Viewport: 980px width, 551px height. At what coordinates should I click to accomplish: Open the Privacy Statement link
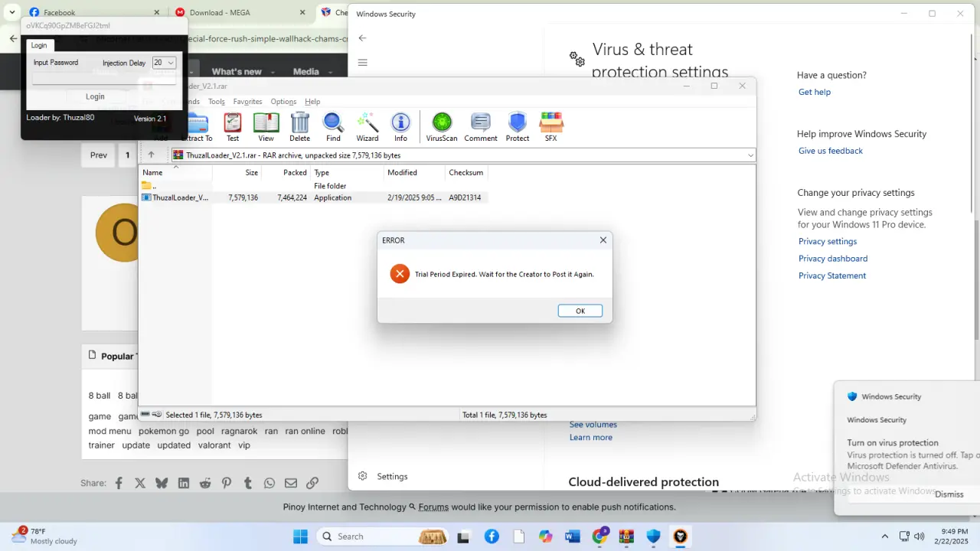(x=832, y=275)
